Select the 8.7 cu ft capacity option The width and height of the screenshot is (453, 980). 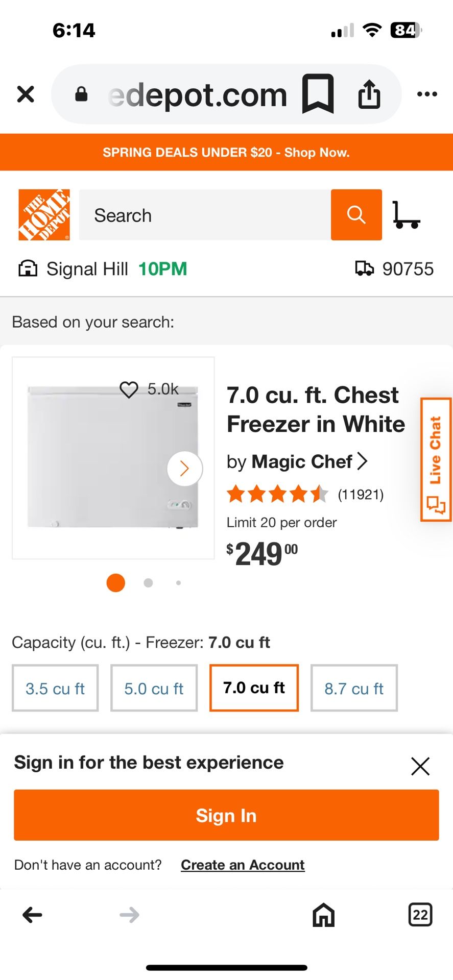354,688
